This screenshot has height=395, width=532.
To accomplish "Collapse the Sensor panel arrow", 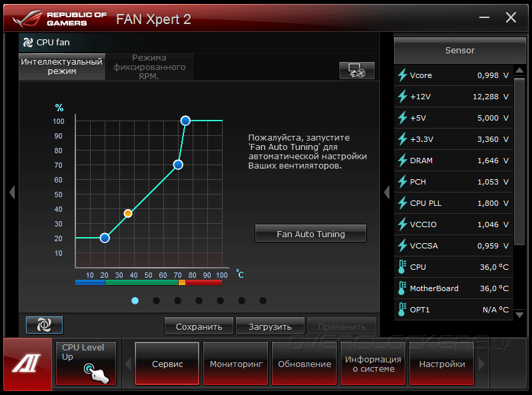I will [387, 193].
